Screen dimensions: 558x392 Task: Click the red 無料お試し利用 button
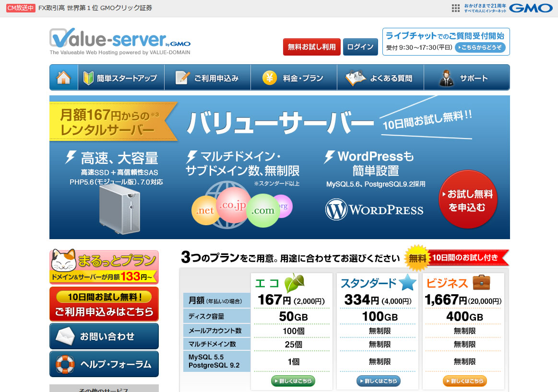(312, 47)
